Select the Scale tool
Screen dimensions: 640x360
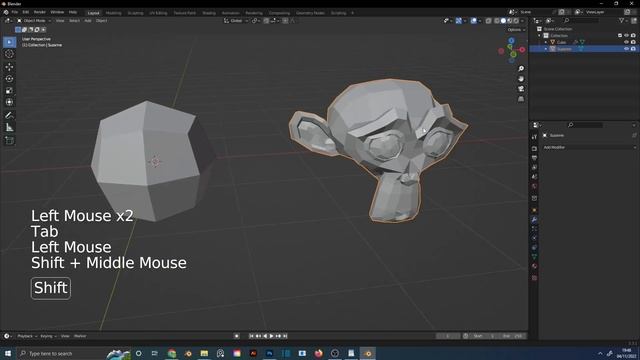(x=9, y=91)
